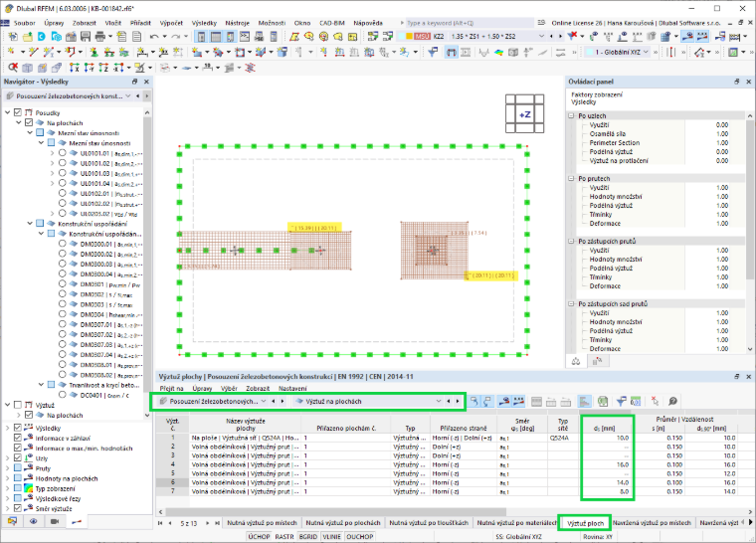Undo the last action
The width and height of the screenshot is (756, 543).
click(154, 36)
